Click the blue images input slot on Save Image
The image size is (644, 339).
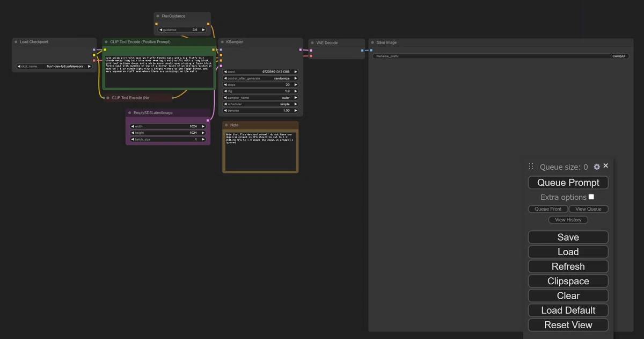371,51
